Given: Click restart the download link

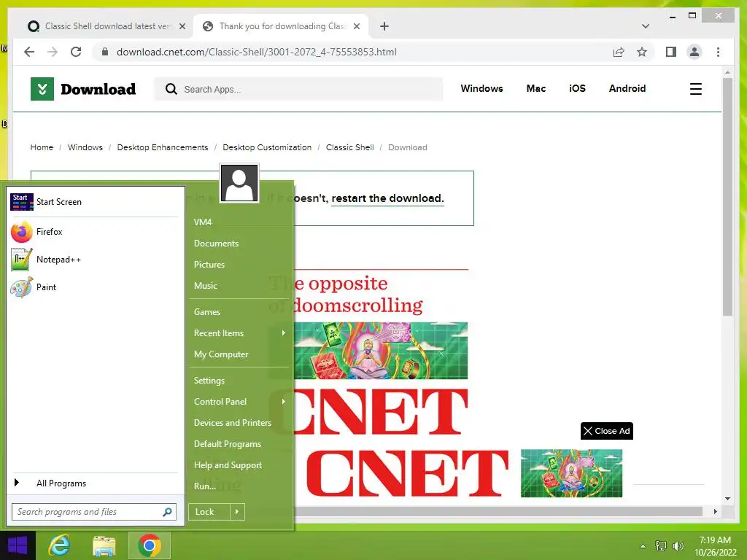Looking at the screenshot, I should tap(387, 198).
